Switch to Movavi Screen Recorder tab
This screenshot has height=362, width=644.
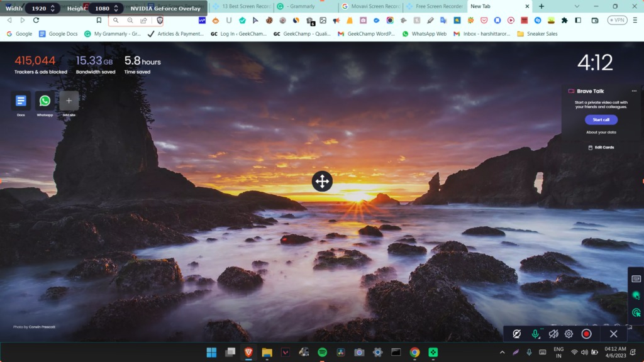point(371,6)
